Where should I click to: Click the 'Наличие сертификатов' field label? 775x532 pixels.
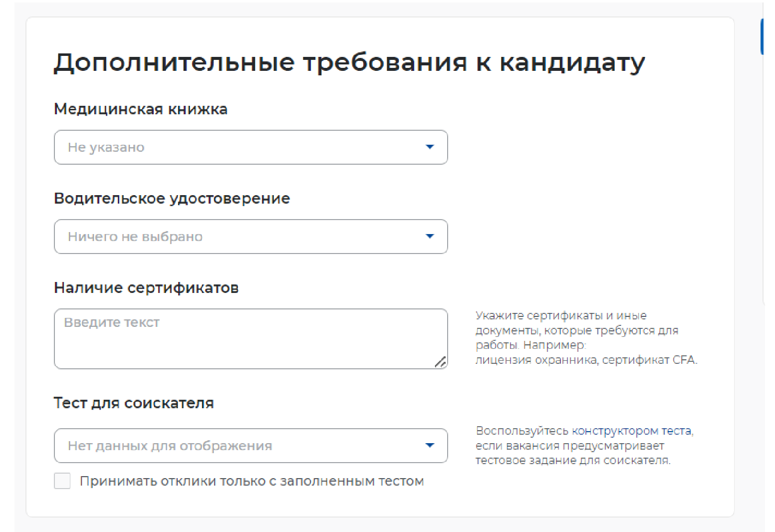pyautogui.click(x=146, y=287)
